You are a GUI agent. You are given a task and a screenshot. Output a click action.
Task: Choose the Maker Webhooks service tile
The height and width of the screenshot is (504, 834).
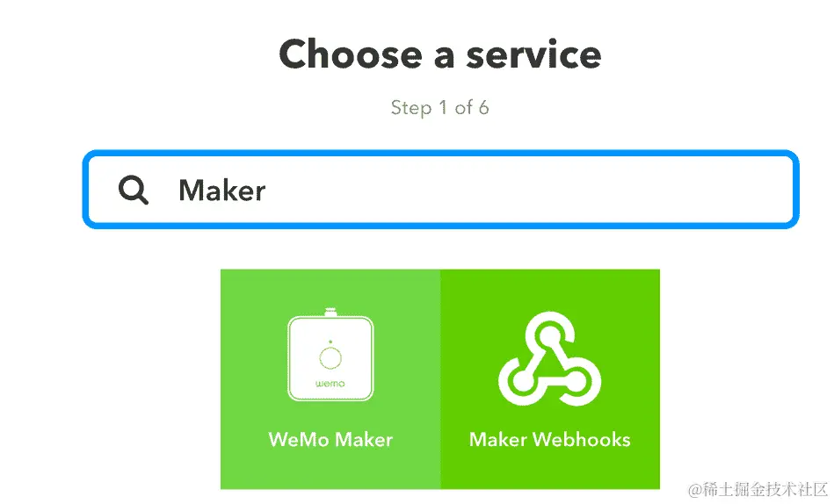[x=550, y=379]
